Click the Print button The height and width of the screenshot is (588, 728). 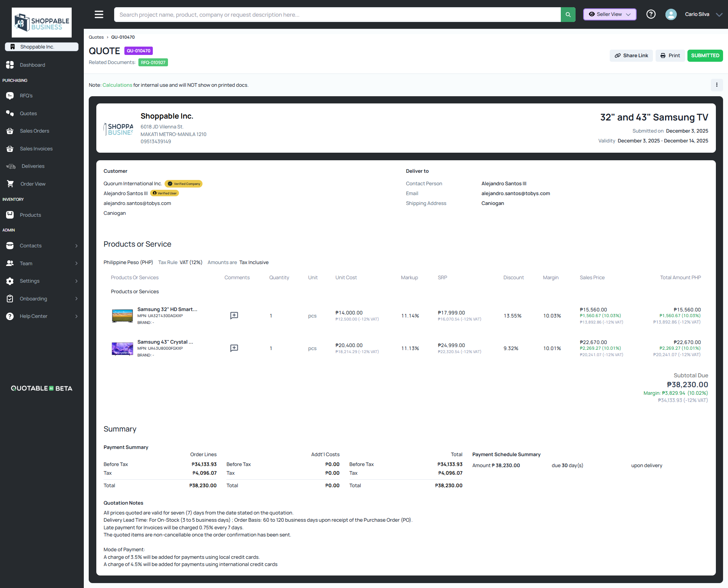coord(670,56)
